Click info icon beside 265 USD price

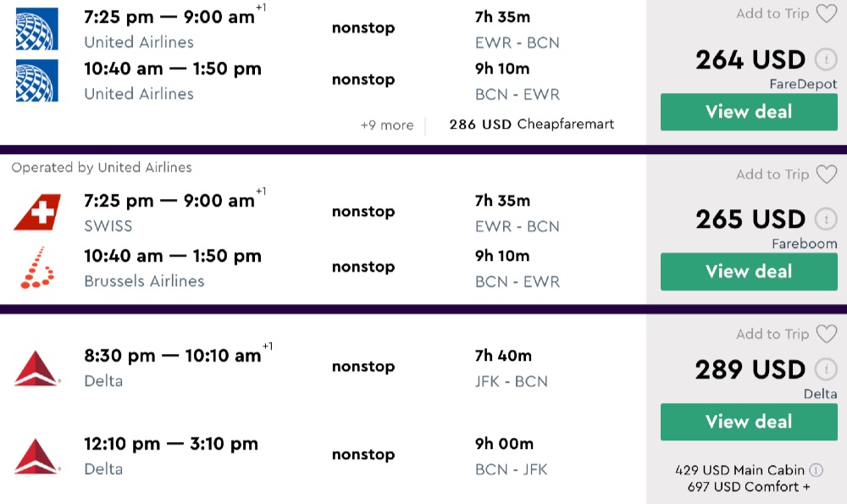click(824, 219)
